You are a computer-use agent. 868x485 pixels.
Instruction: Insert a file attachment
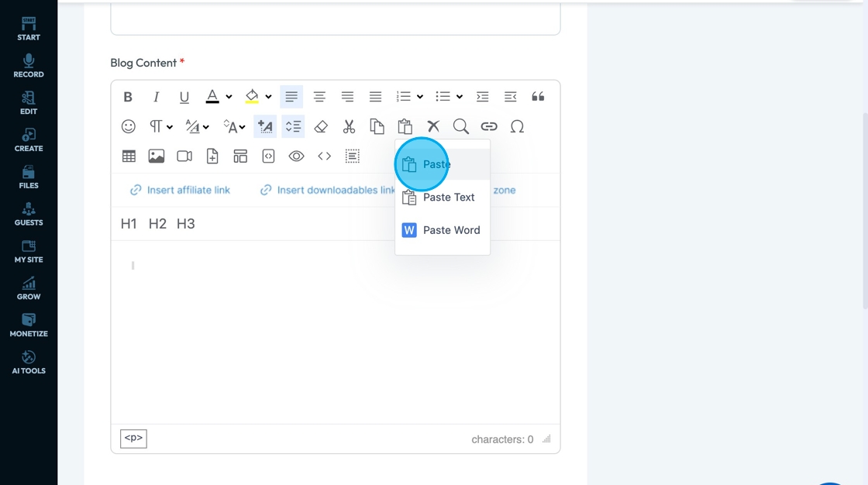tap(212, 157)
